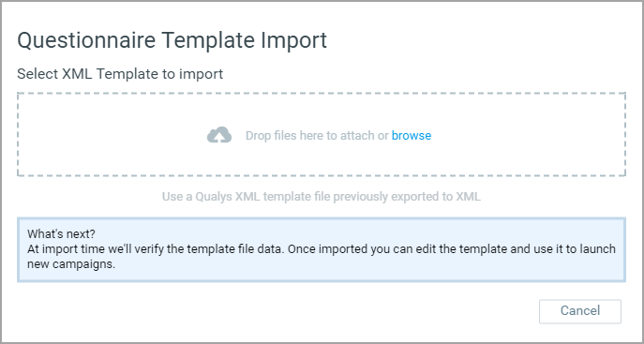Click the grey cloud with upward arrow
The width and height of the screenshot is (644, 344).
tap(219, 135)
